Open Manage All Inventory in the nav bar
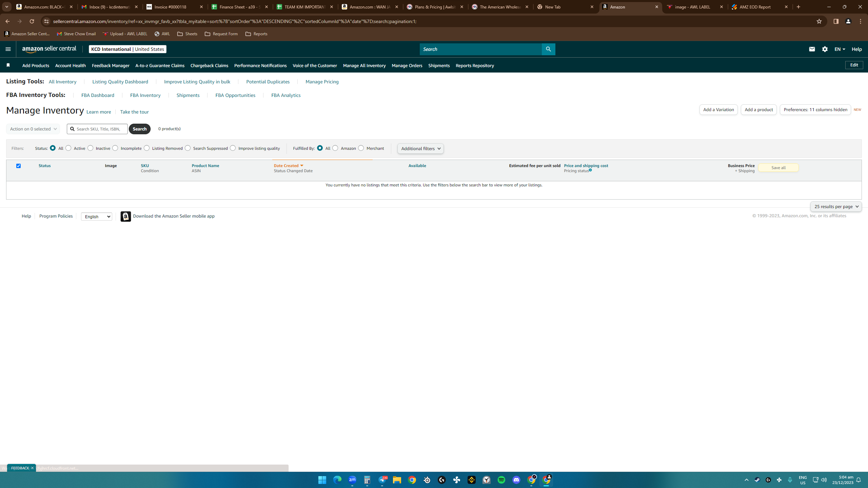Image resolution: width=868 pixels, height=488 pixels. 364,65
